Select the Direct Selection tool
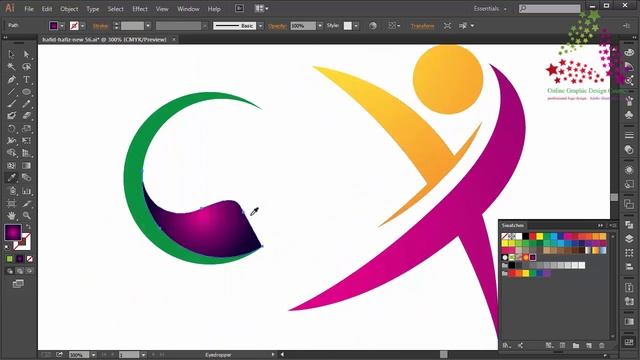Image resolution: width=640 pixels, height=360 pixels. click(27, 54)
